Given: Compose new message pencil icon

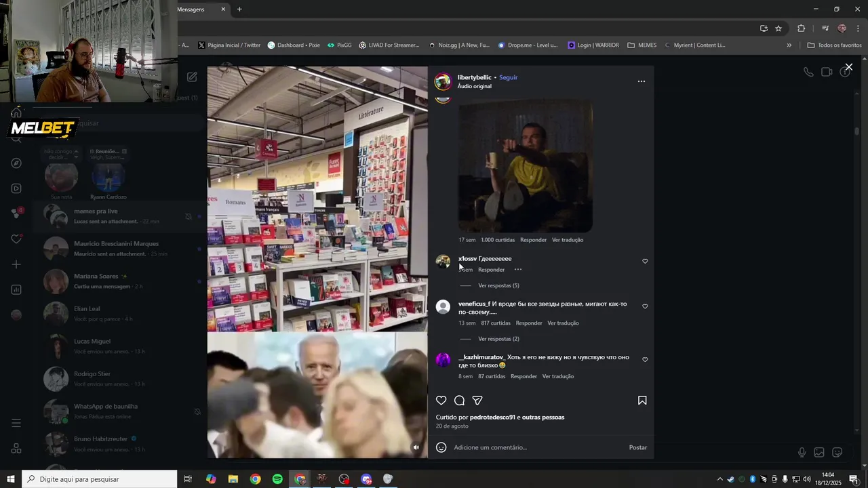Looking at the screenshot, I should 192,77.
